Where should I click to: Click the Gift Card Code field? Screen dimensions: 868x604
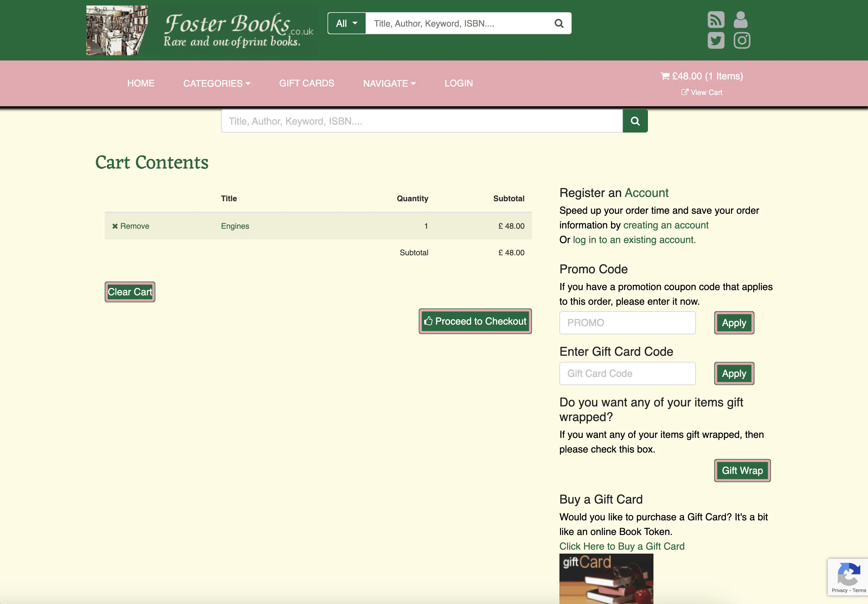(627, 373)
